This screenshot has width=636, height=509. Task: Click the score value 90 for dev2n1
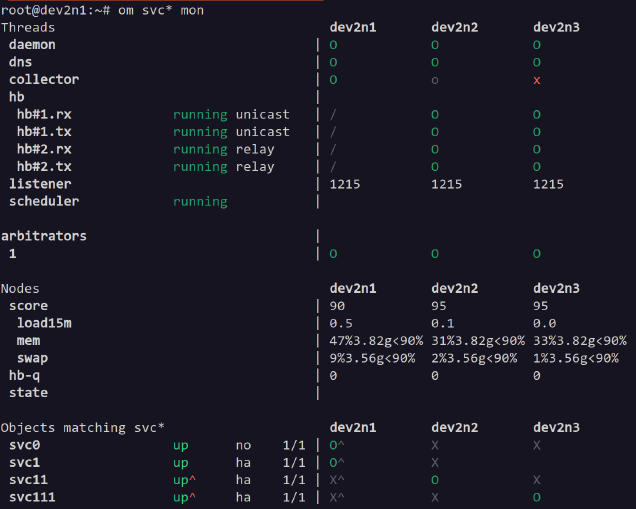tap(337, 306)
